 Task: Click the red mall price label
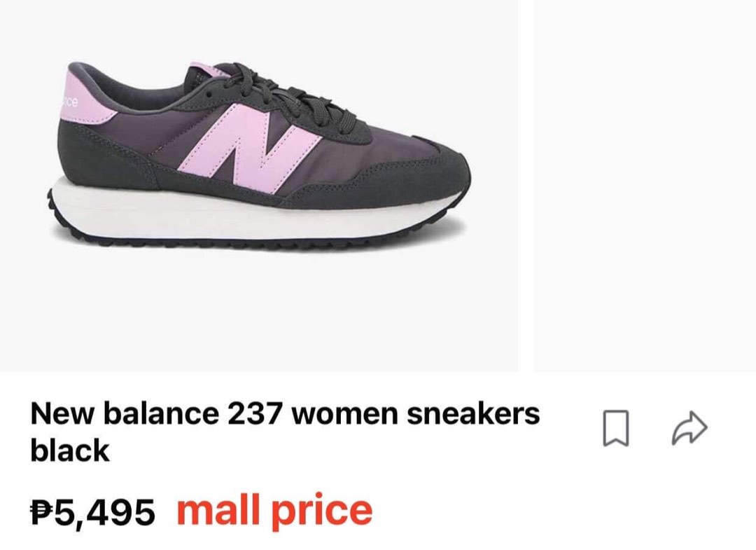(x=275, y=511)
